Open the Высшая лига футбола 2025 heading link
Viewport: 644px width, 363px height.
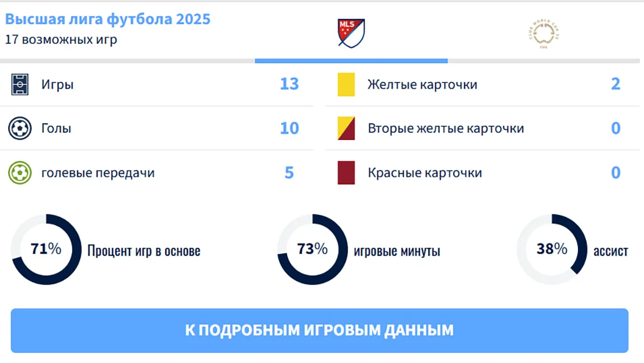click(x=108, y=19)
